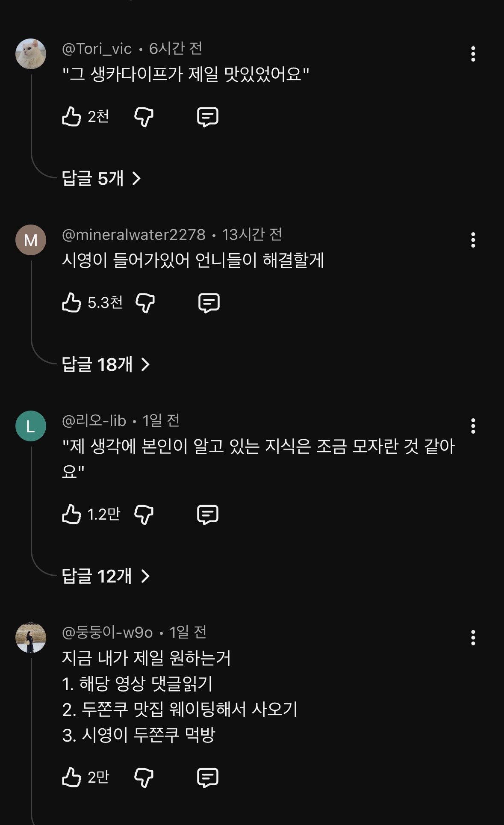Click @Tori_vic cat profile picture
This screenshot has height=825, width=504.
pos(31,54)
